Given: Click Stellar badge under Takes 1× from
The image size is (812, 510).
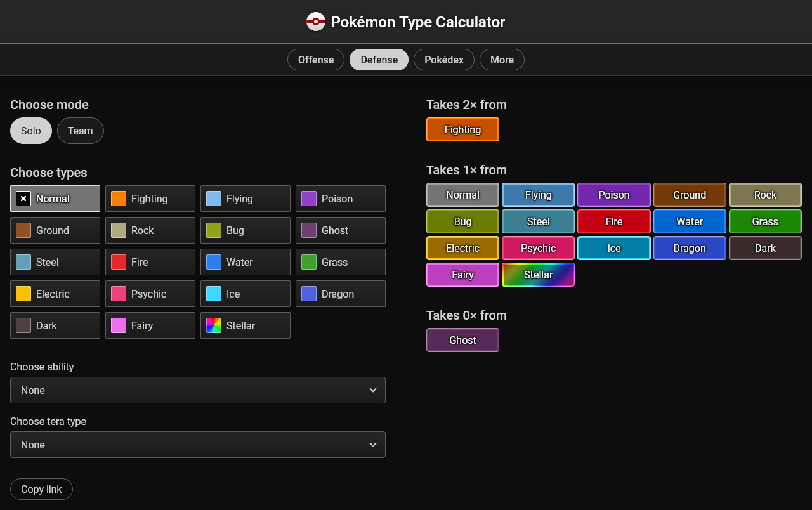Looking at the screenshot, I should coord(538,275).
